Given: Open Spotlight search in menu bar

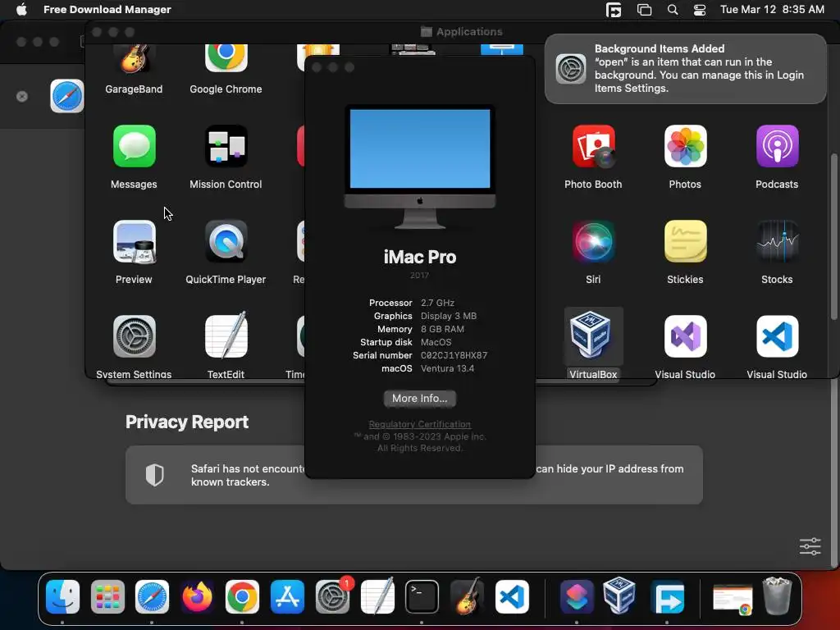Looking at the screenshot, I should [673, 10].
